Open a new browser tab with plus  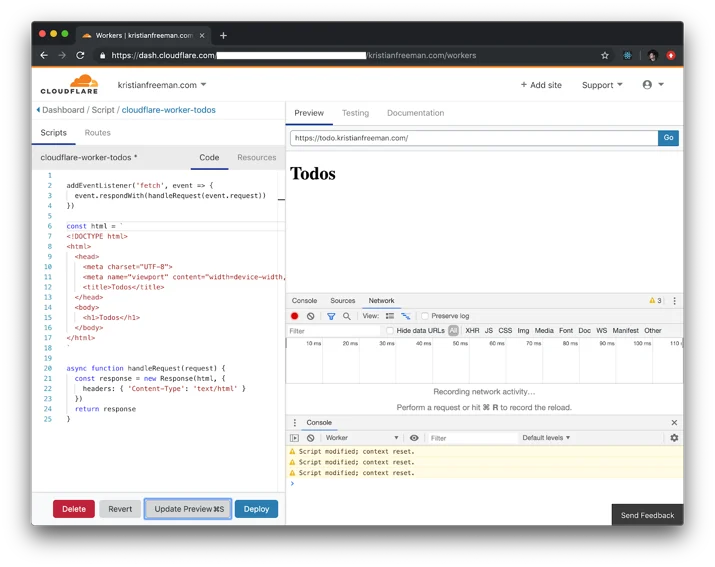tap(223, 36)
